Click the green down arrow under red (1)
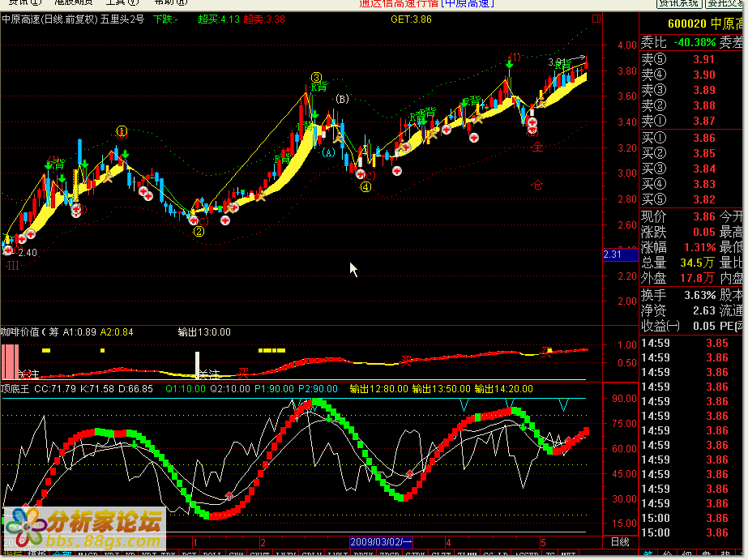The width and height of the screenshot is (748, 560). (510, 64)
